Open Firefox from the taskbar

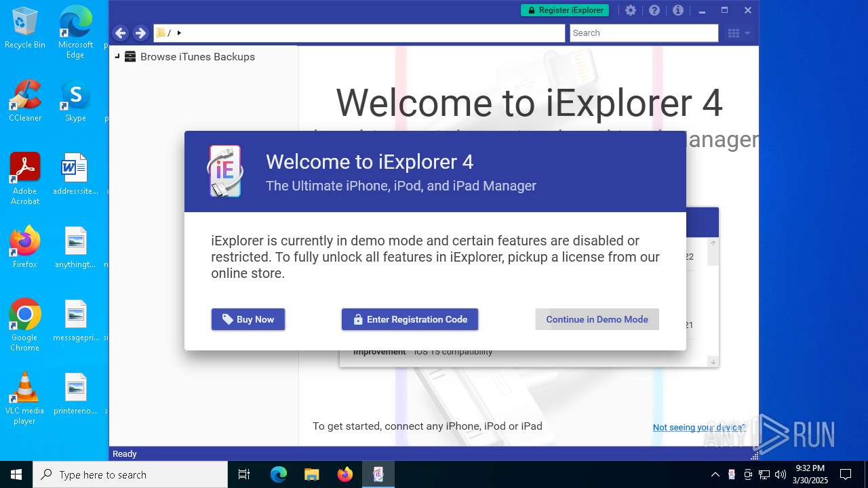(345, 474)
